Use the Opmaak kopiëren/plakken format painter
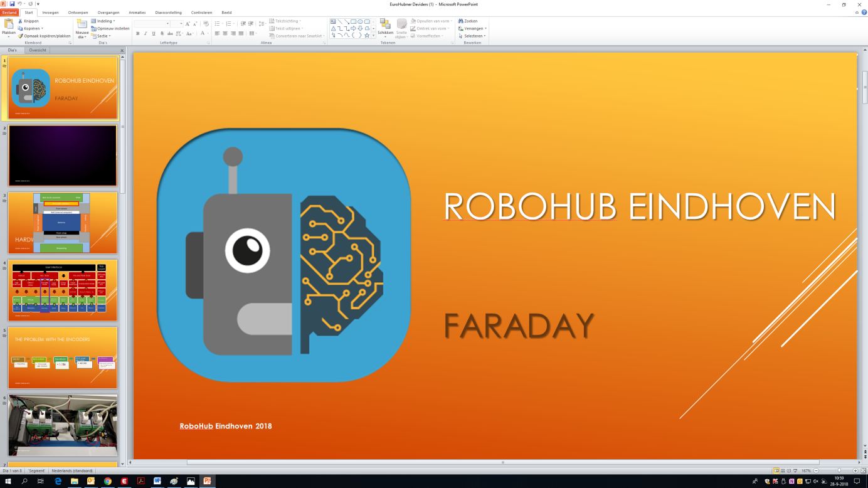 (x=44, y=36)
